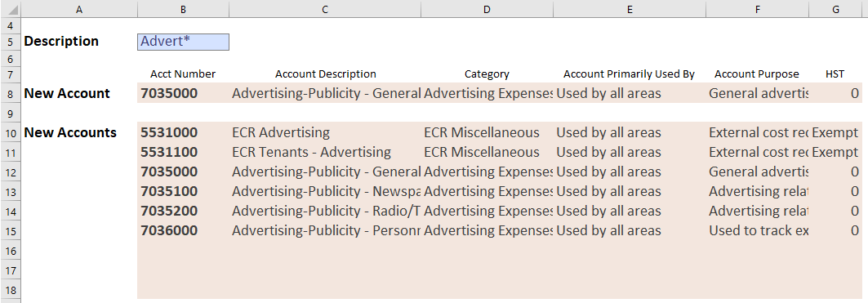Click the ECR Tenants - Advertising cell
The height and width of the screenshot is (303, 868).
pyautogui.click(x=325, y=153)
